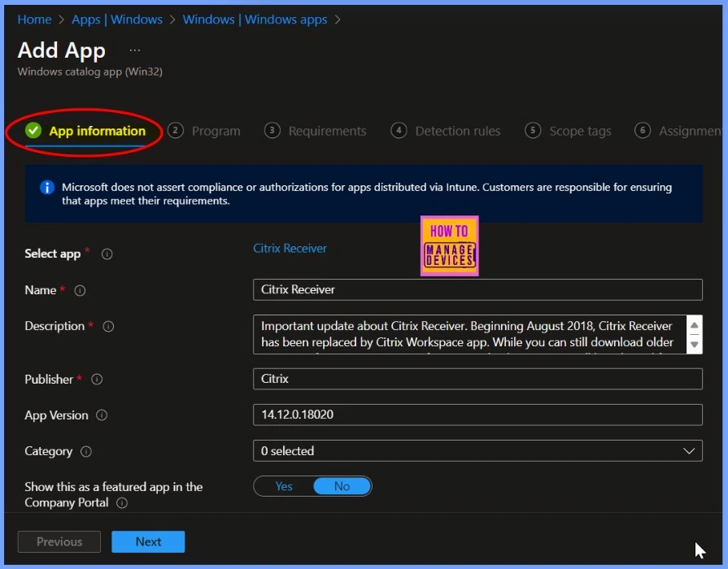Open the App information tab
The width and height of the screenshot is (728, 569).
point(85,131)
